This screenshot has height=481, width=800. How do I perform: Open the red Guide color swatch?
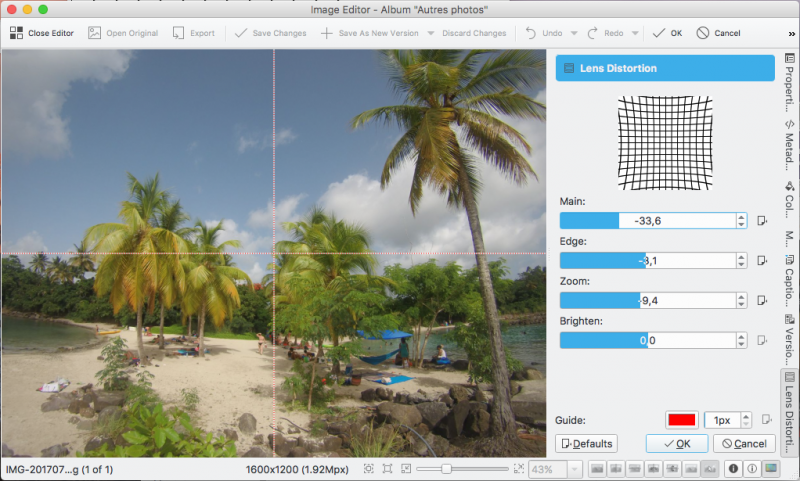(x=682, y=420)
